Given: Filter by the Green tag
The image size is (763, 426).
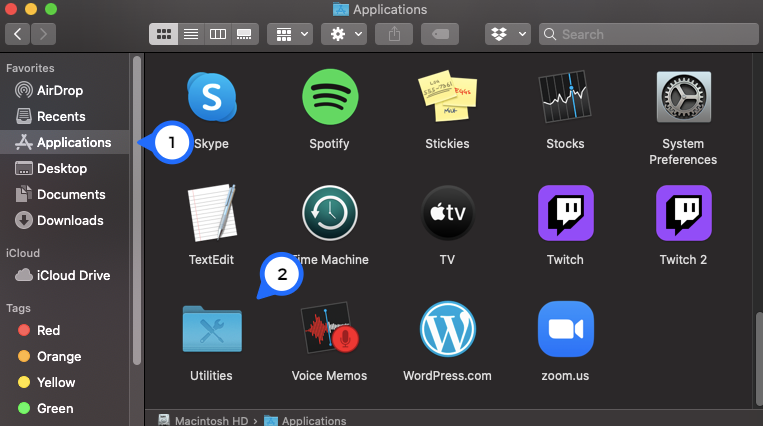Looking at the screenshot, I should tap(65, 408).
